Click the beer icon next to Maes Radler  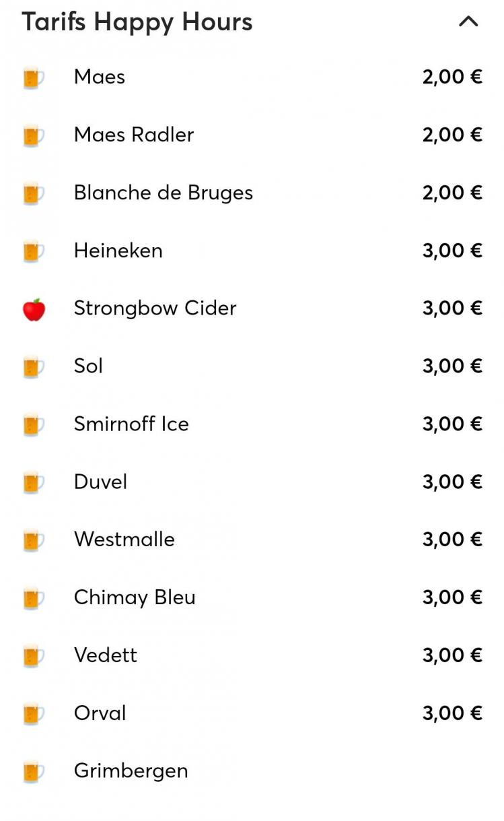33,135
